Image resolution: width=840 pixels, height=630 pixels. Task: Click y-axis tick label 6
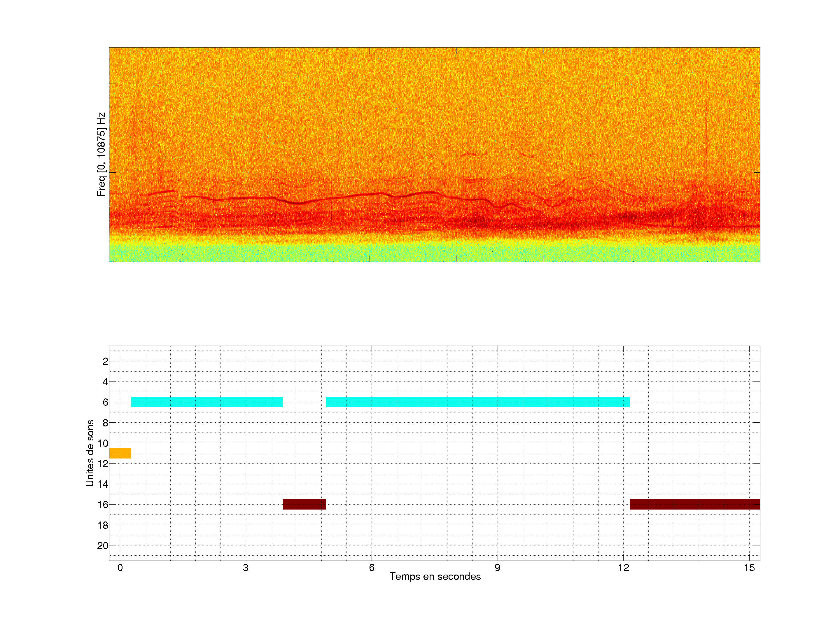point(105,402)
